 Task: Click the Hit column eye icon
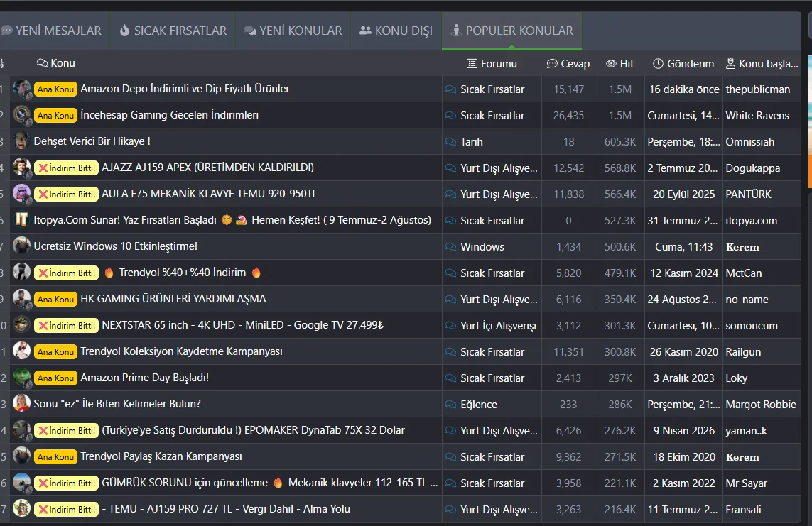pyautogui.click(x=611, y=64)
